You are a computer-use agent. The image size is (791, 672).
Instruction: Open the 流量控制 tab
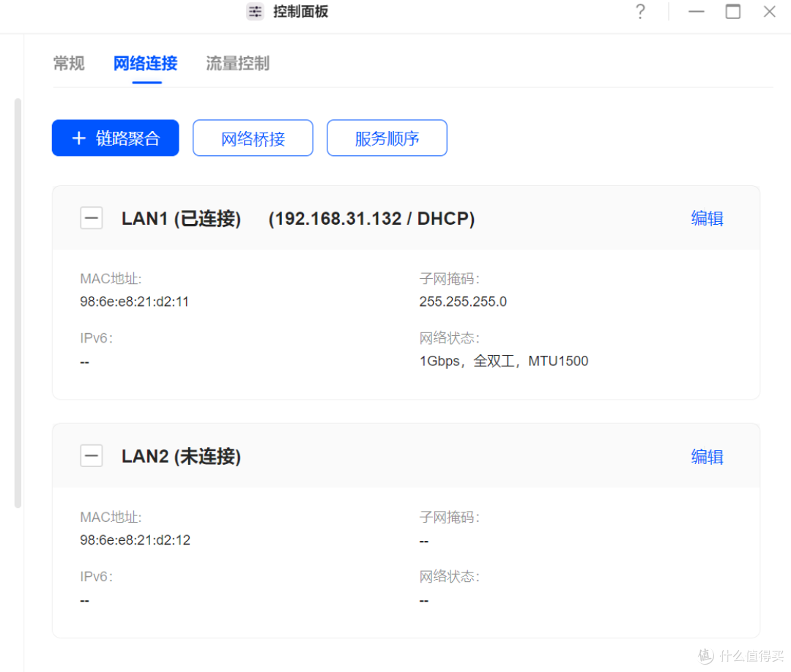click(237, 64)
